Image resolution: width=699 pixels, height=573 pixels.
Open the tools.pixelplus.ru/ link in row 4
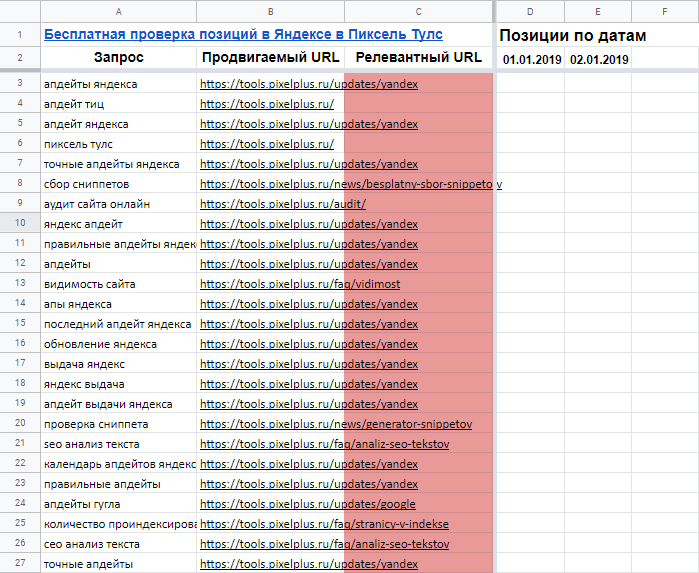(267, 104)
